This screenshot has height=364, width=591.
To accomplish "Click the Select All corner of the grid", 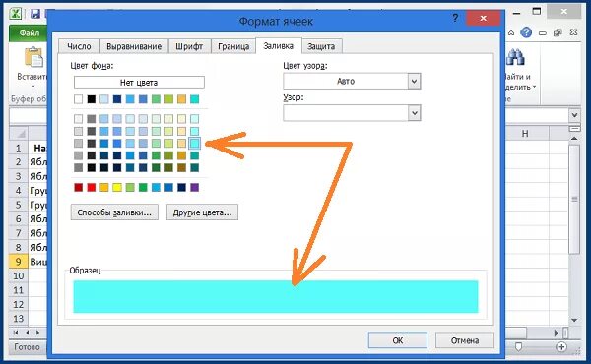I will [19, 133].
